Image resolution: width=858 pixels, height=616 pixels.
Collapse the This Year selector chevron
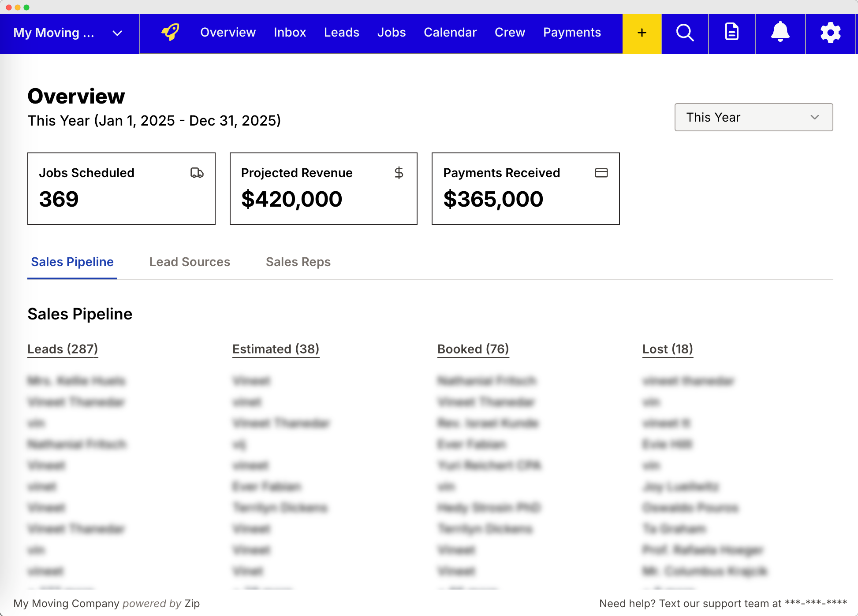pos(814,117)
